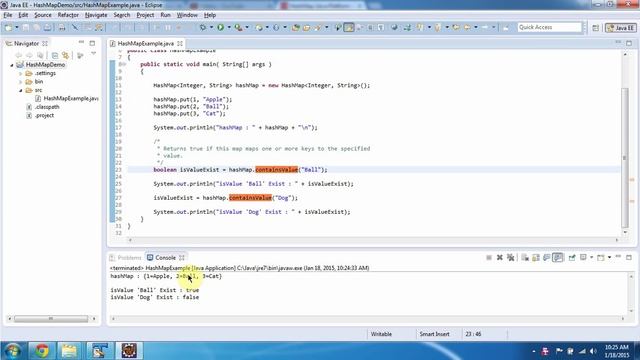Click the console line "isValue 'Dog' Exist : false"
This screenshot has width=640, height=360.
pyautogui.click(x=155, y=297)
